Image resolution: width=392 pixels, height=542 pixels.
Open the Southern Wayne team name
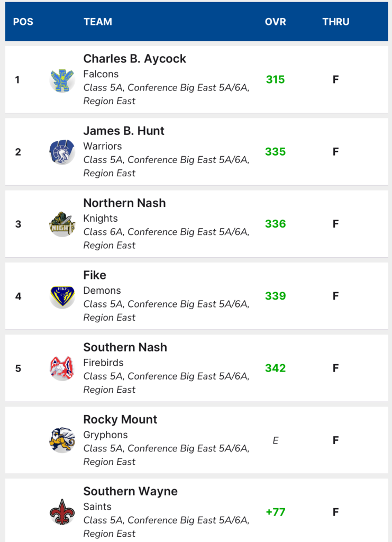point(130,491)
